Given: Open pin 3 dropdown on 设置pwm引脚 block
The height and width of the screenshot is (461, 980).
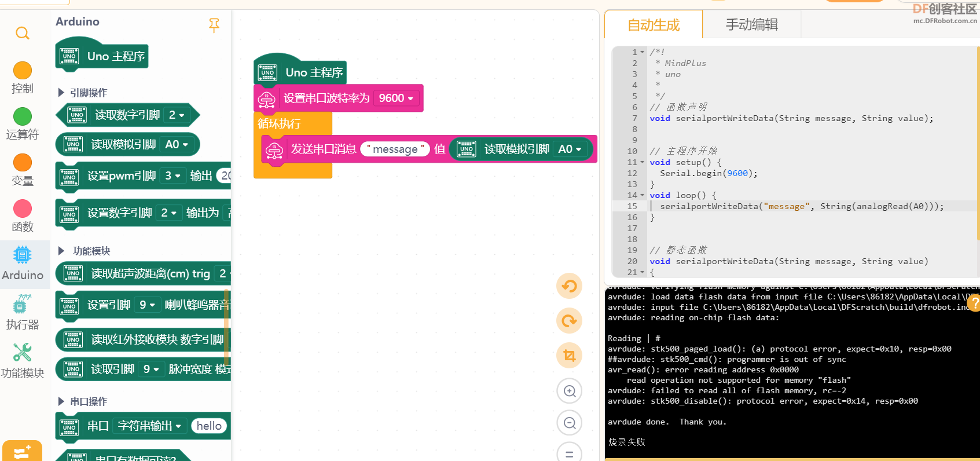Looking at the screenshot, I should (x=172, y=175).
